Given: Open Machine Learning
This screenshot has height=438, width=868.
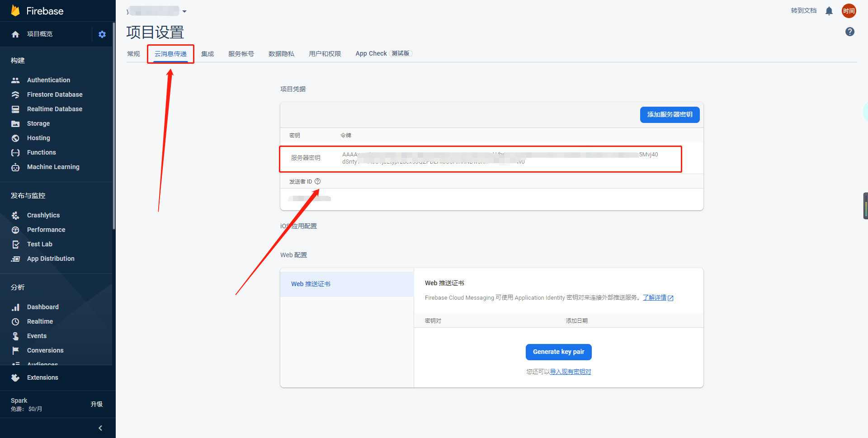Looking at the screenshot, I should pyautogui.click(x=53, y=167).
